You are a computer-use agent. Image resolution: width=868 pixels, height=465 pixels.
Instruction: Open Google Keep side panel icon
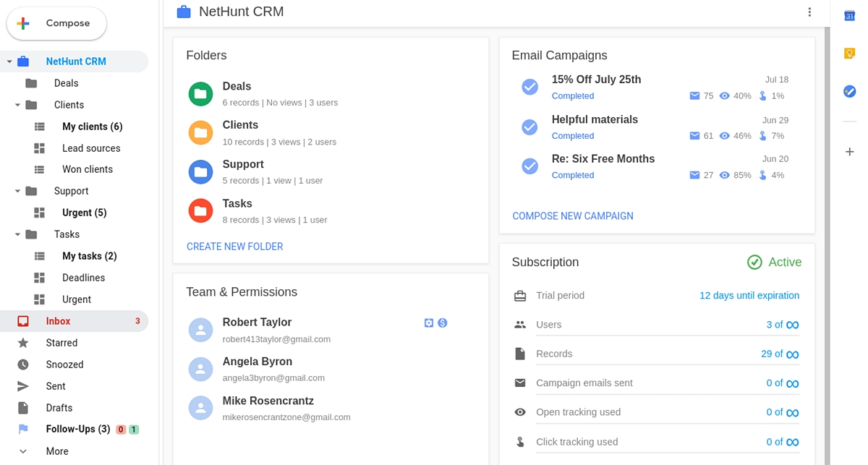point(850,54)
